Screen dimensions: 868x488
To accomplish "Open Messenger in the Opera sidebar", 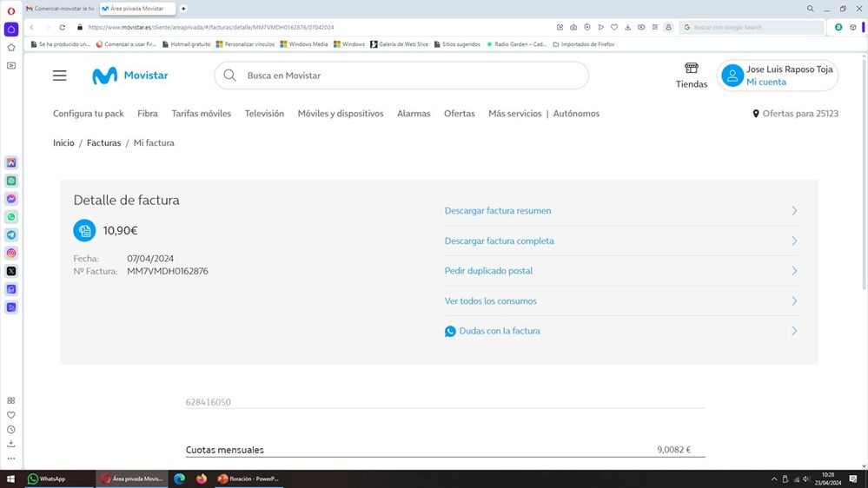I will (x=11, y=199).
